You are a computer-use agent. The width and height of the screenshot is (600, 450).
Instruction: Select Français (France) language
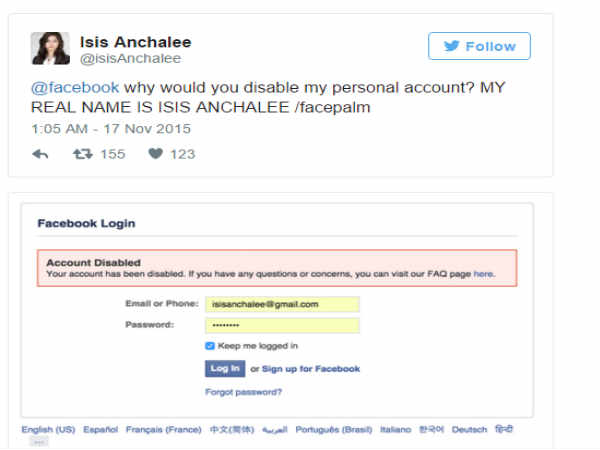(163, 430)
